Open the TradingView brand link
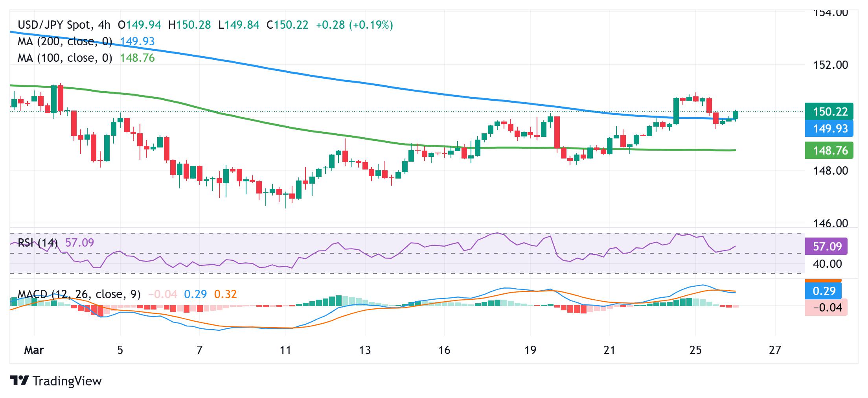868x398 pixels. pos(56,381)
